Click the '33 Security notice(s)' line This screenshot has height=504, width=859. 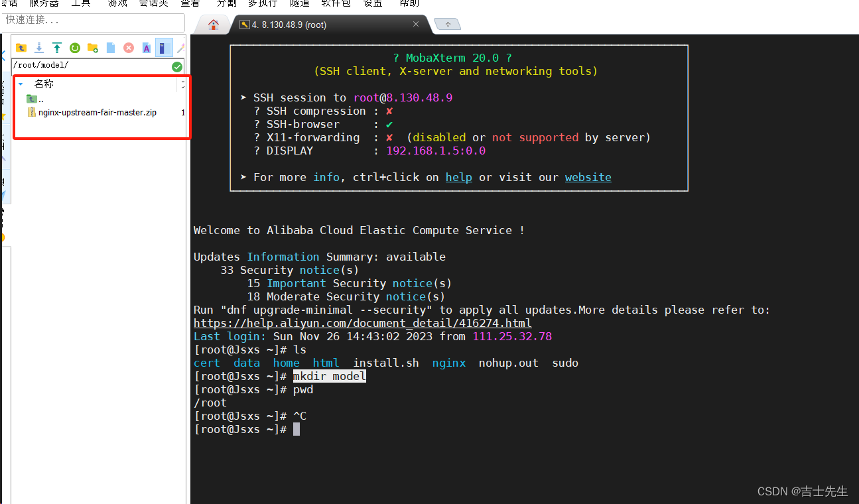coord(289,270)
